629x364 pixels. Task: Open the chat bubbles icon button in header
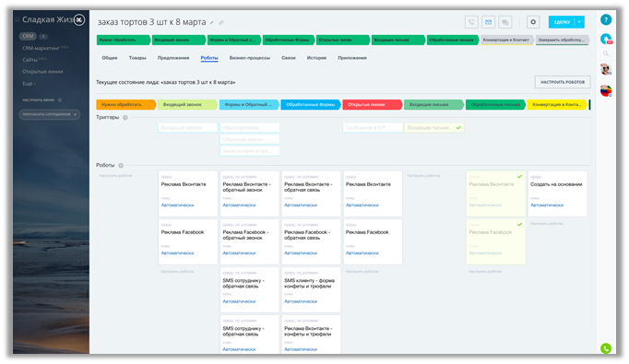(x=505, y=22)
